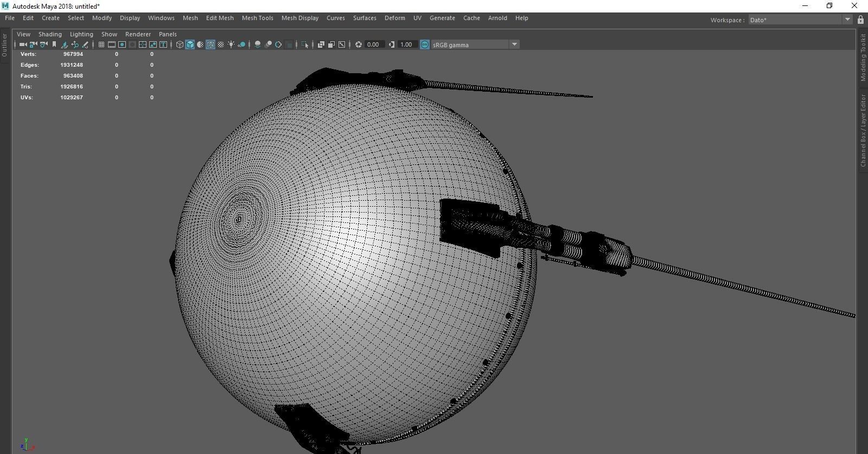This screenshot has height=454, width=868.
Task: Open the panel Show menu
Action: pyautogui.click(x=109, y=34)
